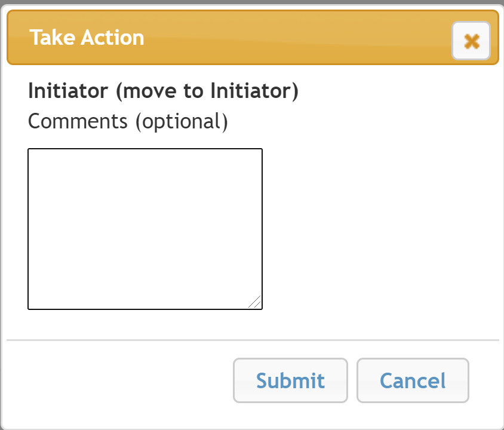
Task: Click the blank footer area left of Submit
Action: pyautogui.click(x=119, y=380)
